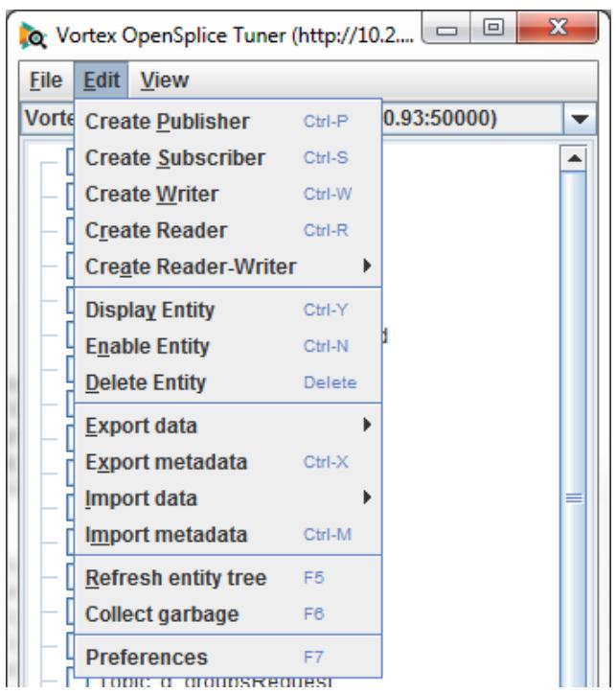Select Collect garbage menu item
The height and width of the screenshot is (693, 616).
[228, 613]
